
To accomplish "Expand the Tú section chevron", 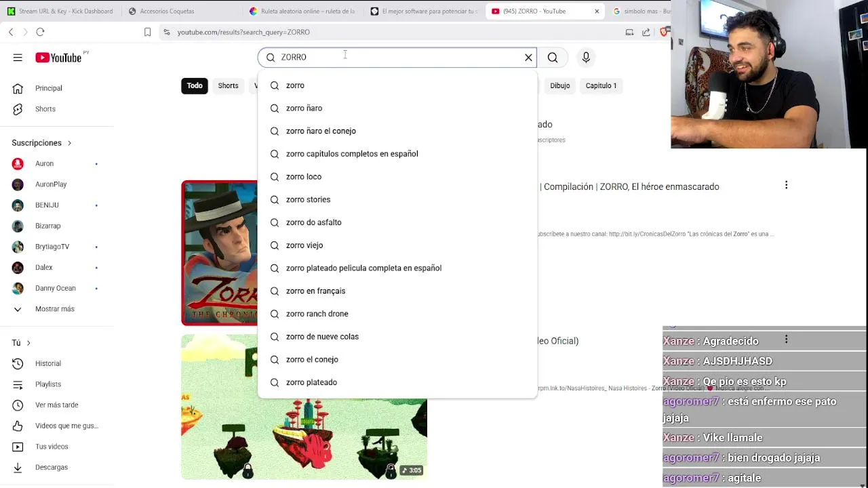I will (x=28, y=343).
